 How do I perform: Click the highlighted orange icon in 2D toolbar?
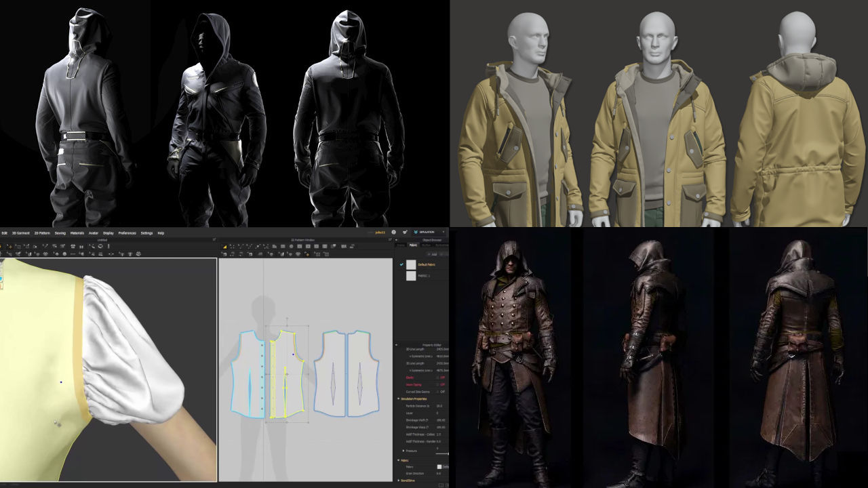tap(307, 255)
